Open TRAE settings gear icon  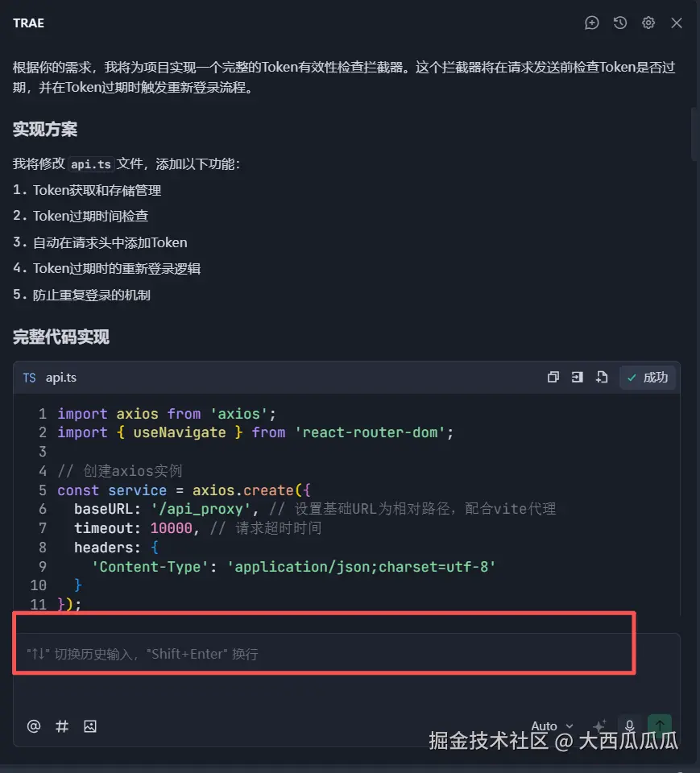(x=648, y=23)
